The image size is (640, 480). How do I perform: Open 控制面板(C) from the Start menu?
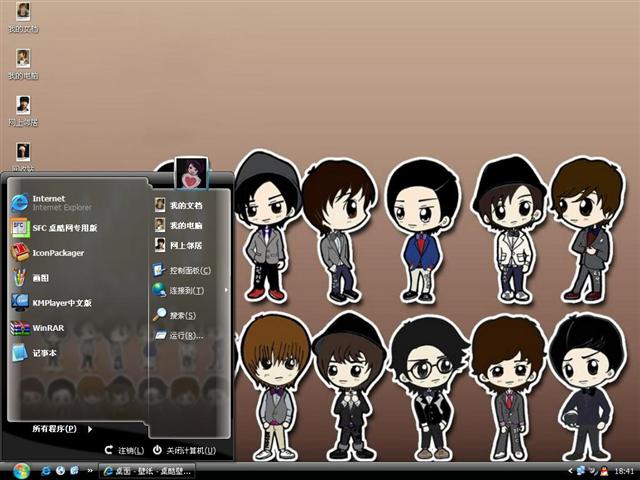tap(182, 270)
